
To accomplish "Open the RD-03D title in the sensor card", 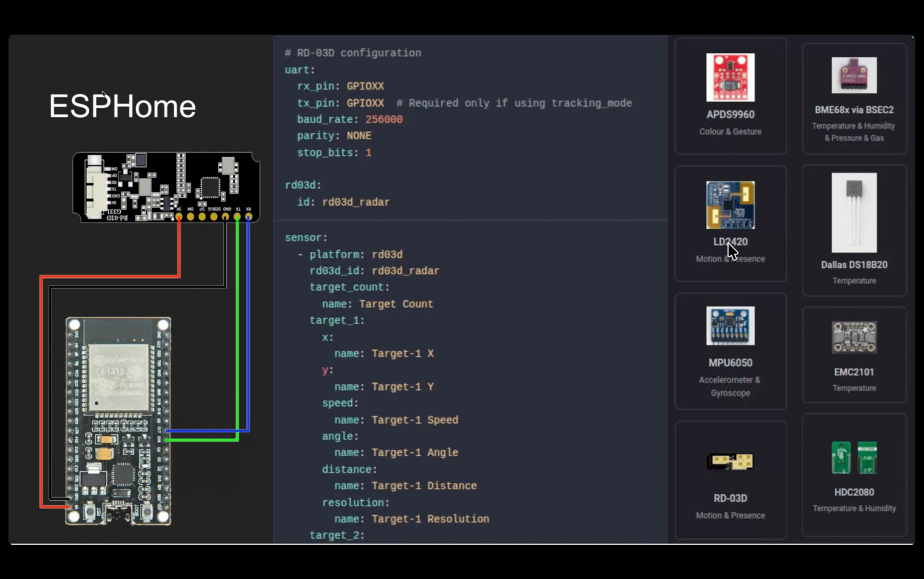I will [730, 498].
